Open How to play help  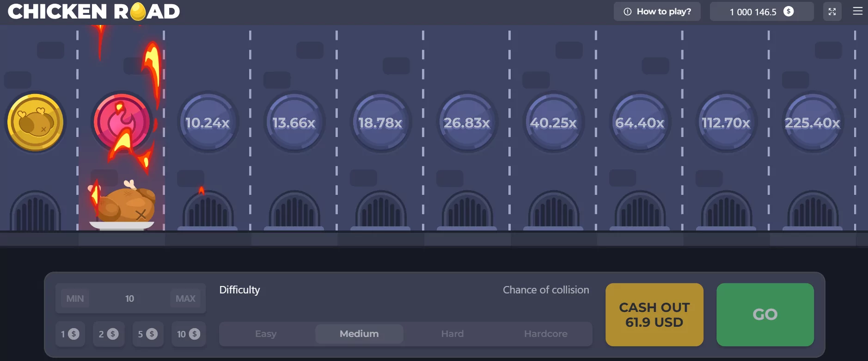657,12
